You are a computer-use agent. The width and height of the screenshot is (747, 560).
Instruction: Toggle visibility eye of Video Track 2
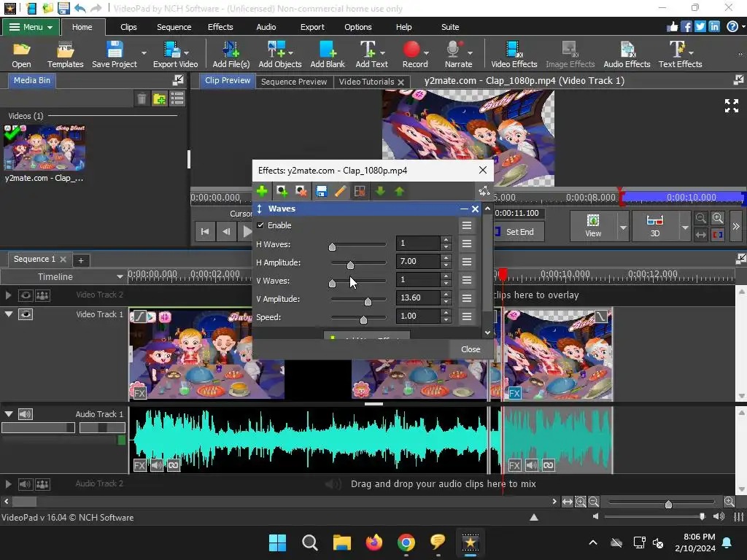click(26, 296)
